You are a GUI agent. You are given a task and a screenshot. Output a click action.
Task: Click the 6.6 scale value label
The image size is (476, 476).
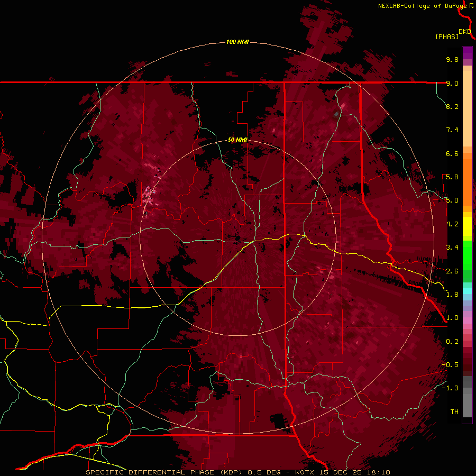[x=452, y=153]
